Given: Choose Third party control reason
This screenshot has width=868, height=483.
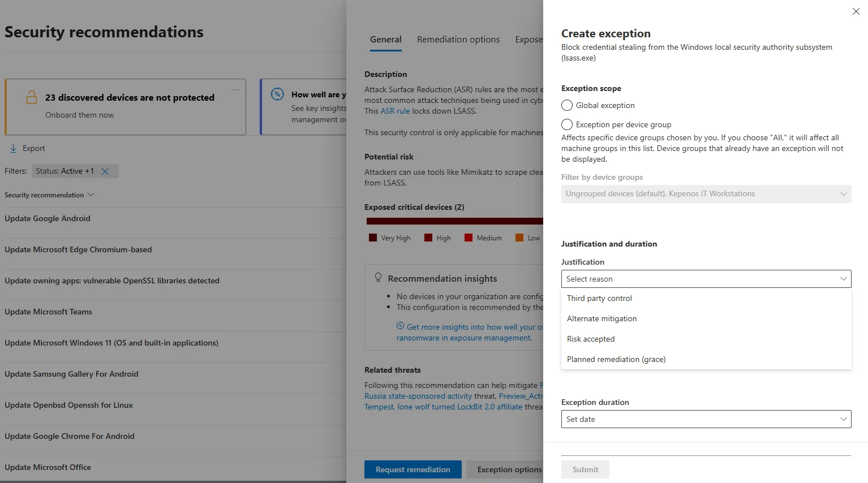Looking at the screenshot, I should pyautogui.click(x=706, y=298).
